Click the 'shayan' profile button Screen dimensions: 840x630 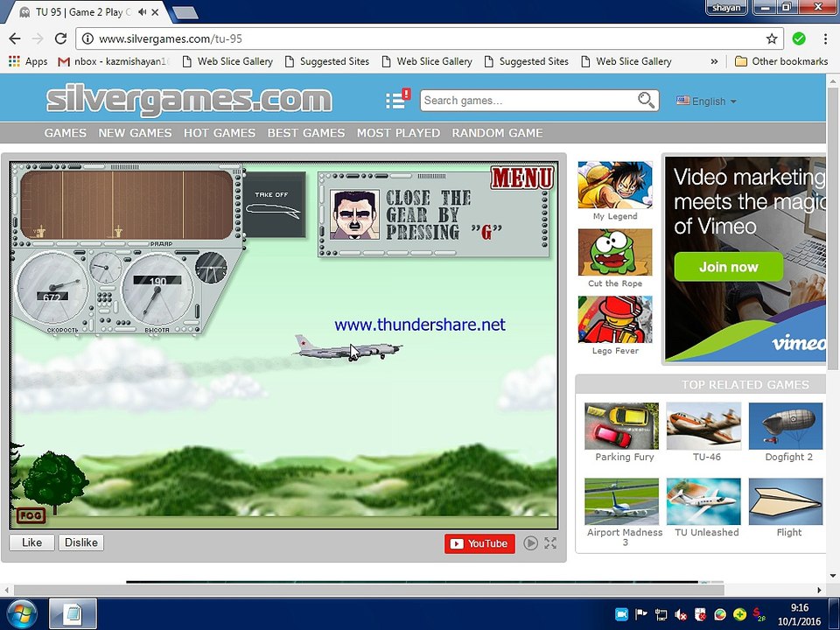coord(726,8)
